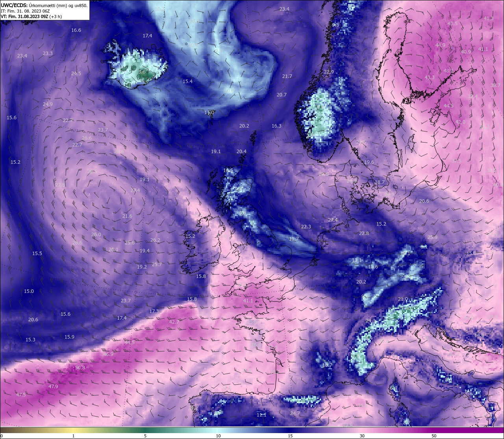
Task: Click the 15.3 value on the map
Action: click(x=30, y=340)
